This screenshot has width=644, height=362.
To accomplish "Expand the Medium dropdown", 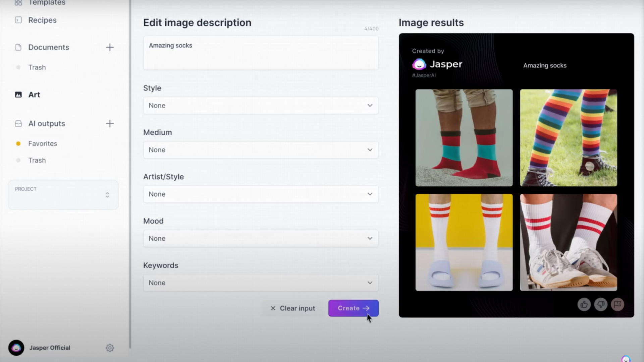I will pos(261,150).
